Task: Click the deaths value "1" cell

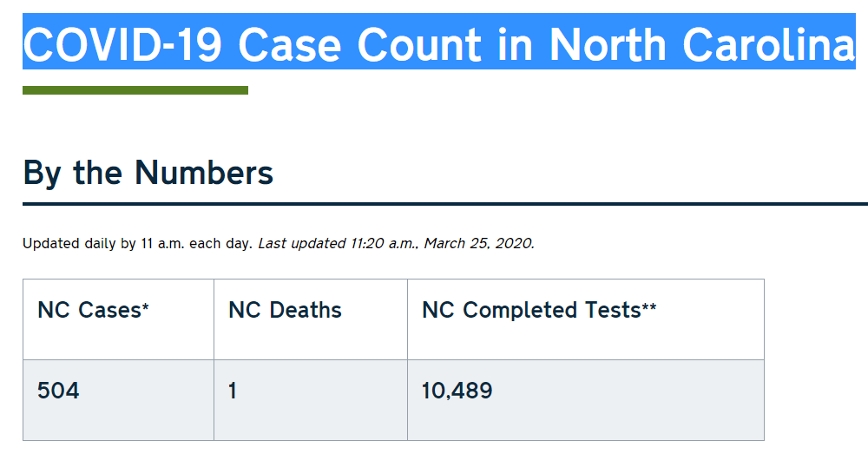Action: (233, 391)
